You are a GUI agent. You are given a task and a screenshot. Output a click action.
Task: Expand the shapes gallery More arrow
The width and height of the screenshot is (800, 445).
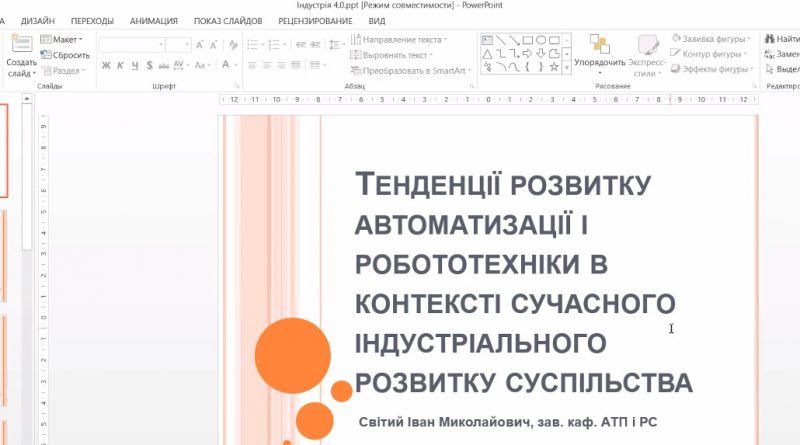567,68
